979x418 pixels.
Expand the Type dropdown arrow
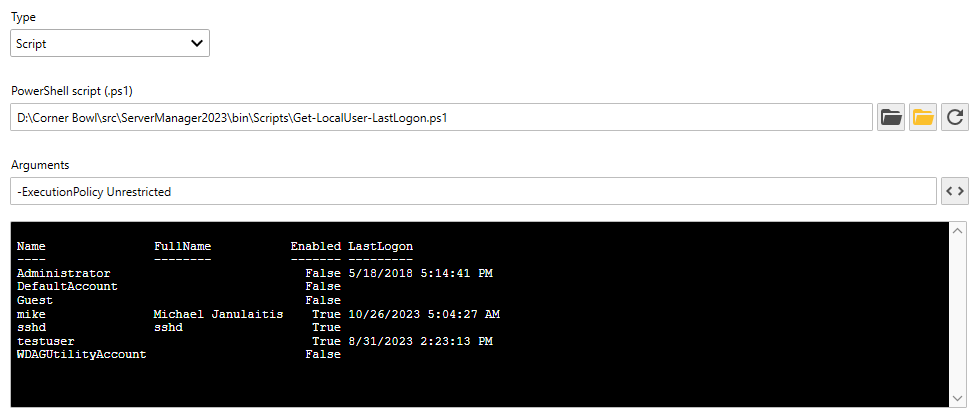(196, 44)
